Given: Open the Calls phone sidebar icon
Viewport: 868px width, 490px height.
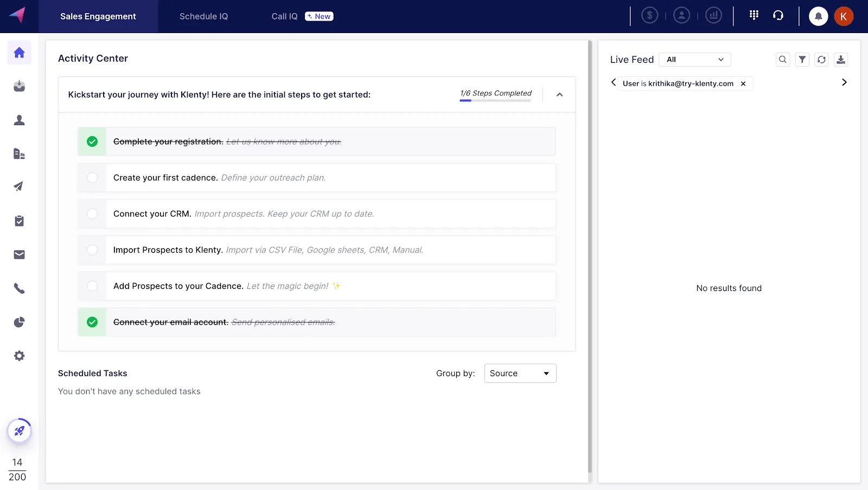Looking at the screenshot, I should pyautogui.click(x=19, y=288).
